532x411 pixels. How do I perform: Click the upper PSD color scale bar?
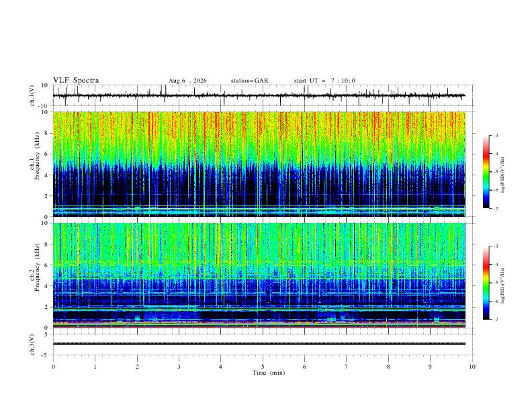tap(486, 172)
